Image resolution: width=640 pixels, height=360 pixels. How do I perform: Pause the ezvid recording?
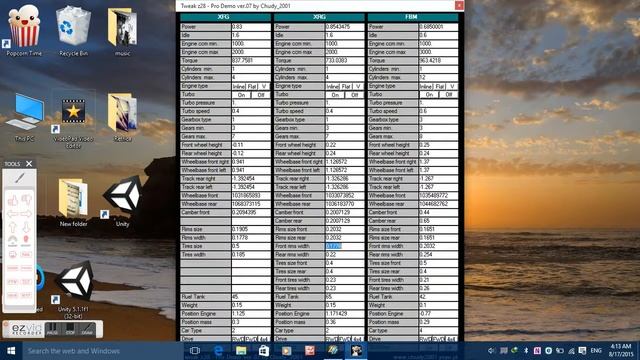[x=52, y=329]
